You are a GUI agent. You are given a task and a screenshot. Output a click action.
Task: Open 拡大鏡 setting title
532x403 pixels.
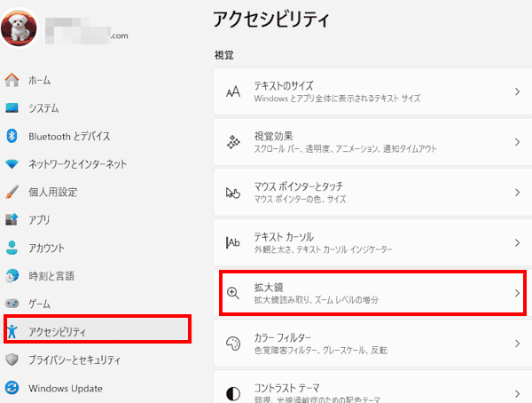[269, 287]
